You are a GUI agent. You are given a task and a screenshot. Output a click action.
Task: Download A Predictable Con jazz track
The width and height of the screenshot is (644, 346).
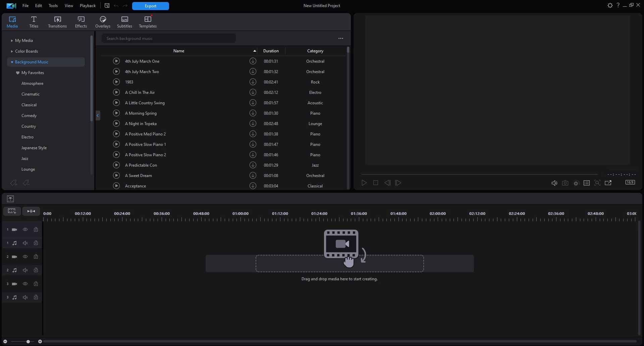tap(253, 165)
